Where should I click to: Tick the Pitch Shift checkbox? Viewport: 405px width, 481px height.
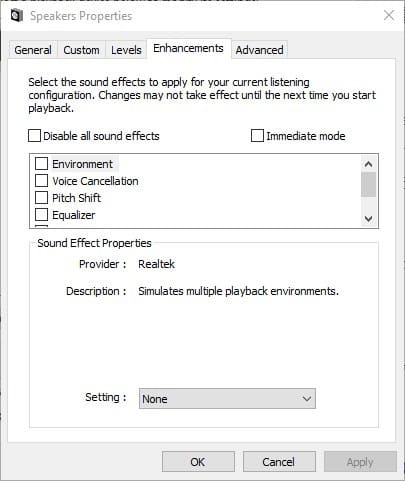(41, 198)
